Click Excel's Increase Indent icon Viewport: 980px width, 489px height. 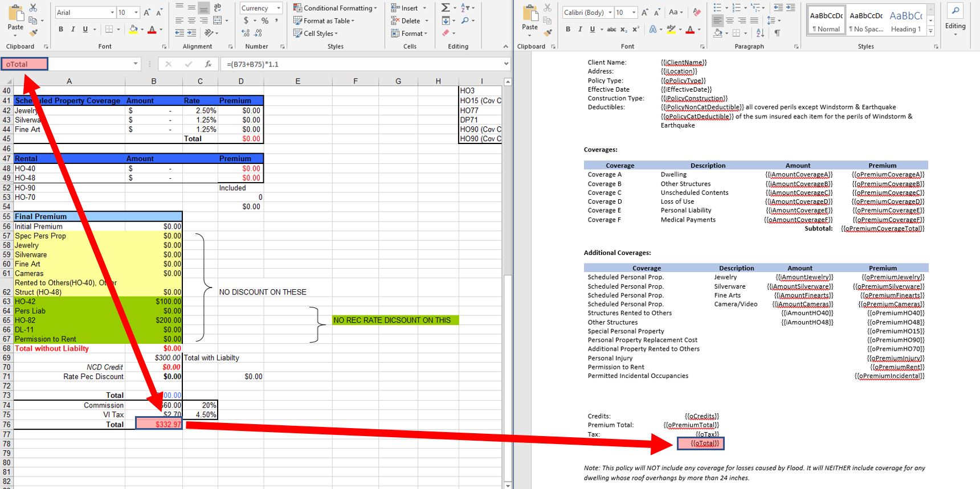point(191,33)
